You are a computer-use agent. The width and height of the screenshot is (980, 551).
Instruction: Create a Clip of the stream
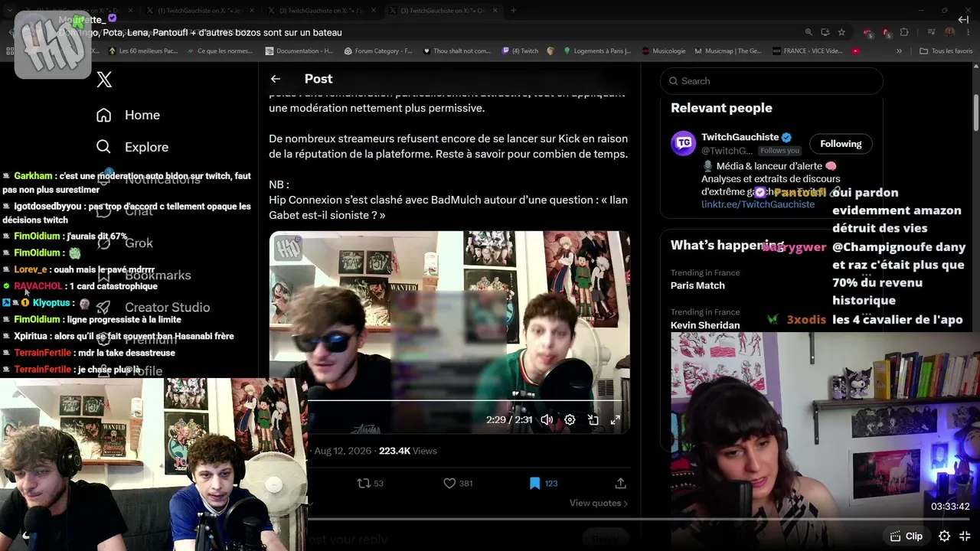coord(906,536)
